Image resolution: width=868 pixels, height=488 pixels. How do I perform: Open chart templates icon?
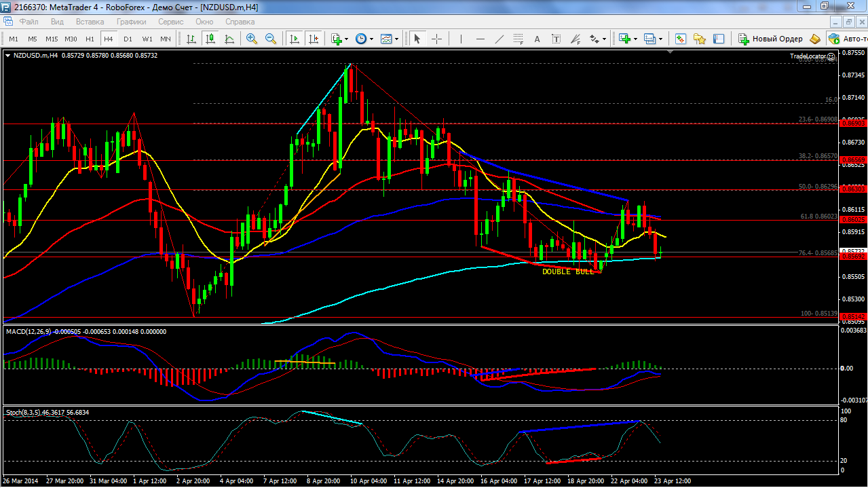(x=385, y=39)
